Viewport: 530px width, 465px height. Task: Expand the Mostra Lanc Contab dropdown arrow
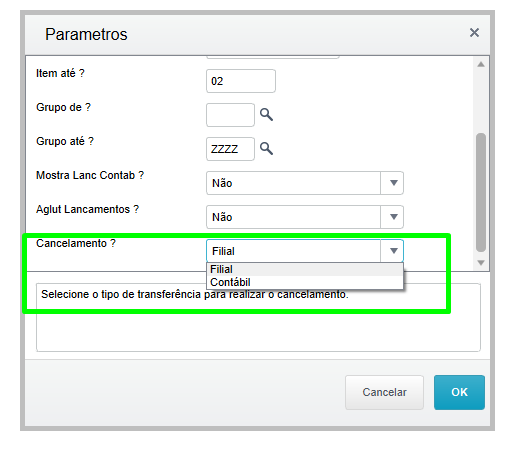click(x=392, y=183)
